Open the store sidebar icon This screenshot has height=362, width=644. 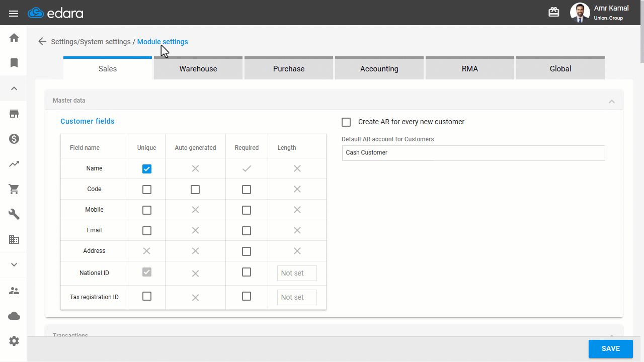click(14, 114)
